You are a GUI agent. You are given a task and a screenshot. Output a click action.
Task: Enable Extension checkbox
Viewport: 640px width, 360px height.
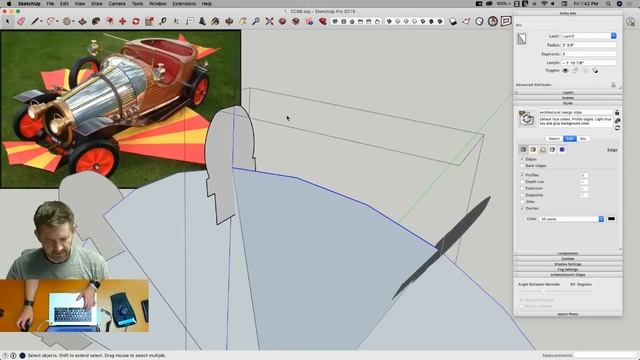pyautogui.click(x=522, y=188)
